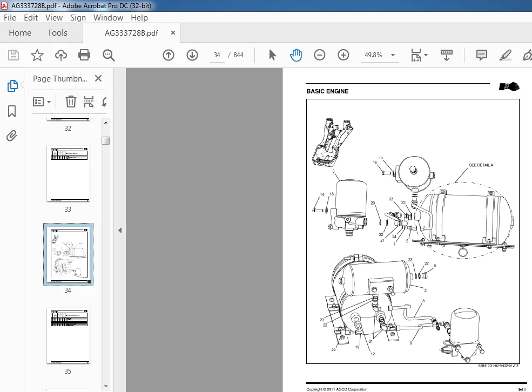The width and height of the screenshot is (532, 392).
Task: Open the Edit menu
Action: pos(31,18)
